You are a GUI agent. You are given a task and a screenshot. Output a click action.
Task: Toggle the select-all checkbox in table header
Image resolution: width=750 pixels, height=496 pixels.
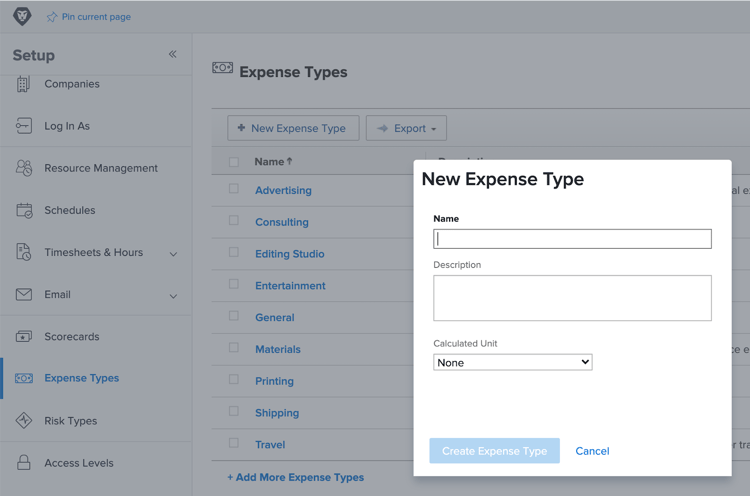point(234,162)
